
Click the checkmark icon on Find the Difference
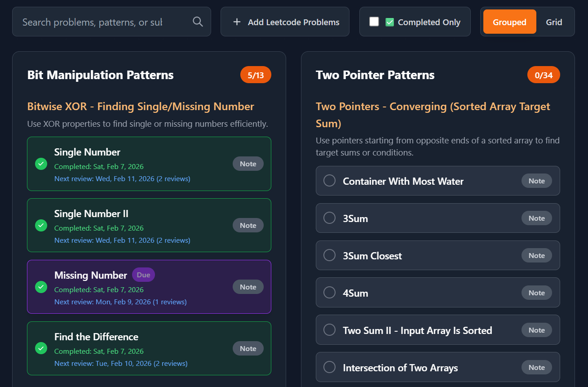41,348
